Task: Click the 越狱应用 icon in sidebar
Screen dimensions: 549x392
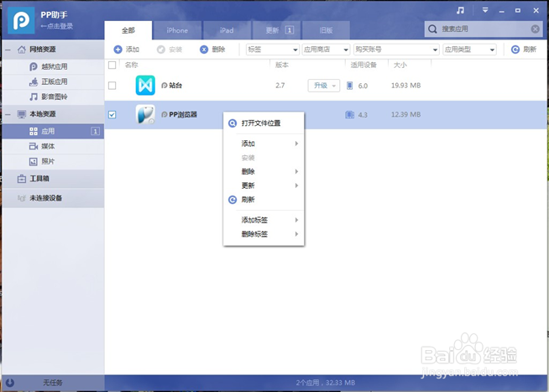Action: 34,66
